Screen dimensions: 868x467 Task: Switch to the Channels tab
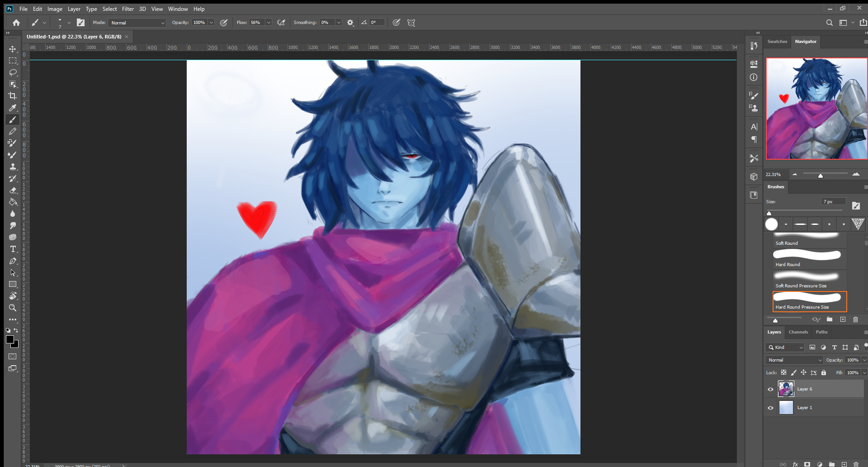798,332
